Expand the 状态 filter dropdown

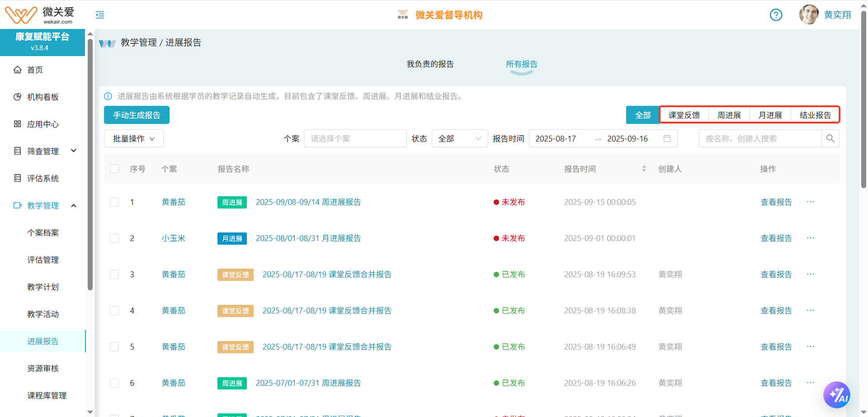click(460, 138)
